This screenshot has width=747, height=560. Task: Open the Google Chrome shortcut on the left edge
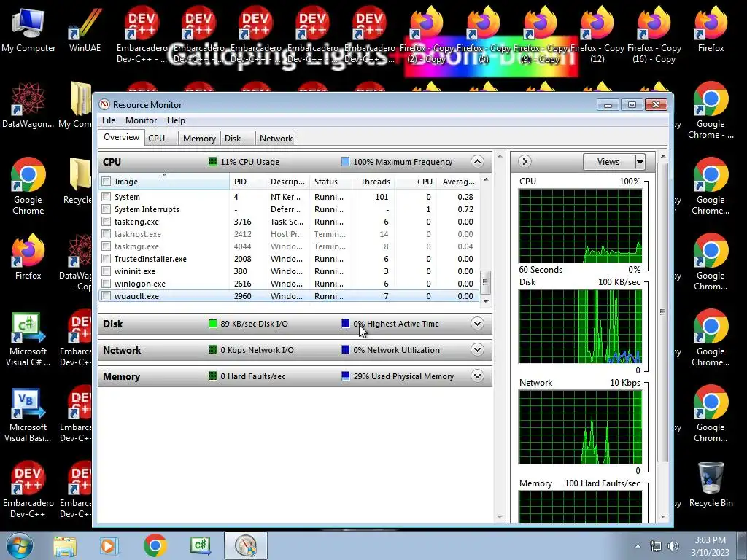(28, 186)
